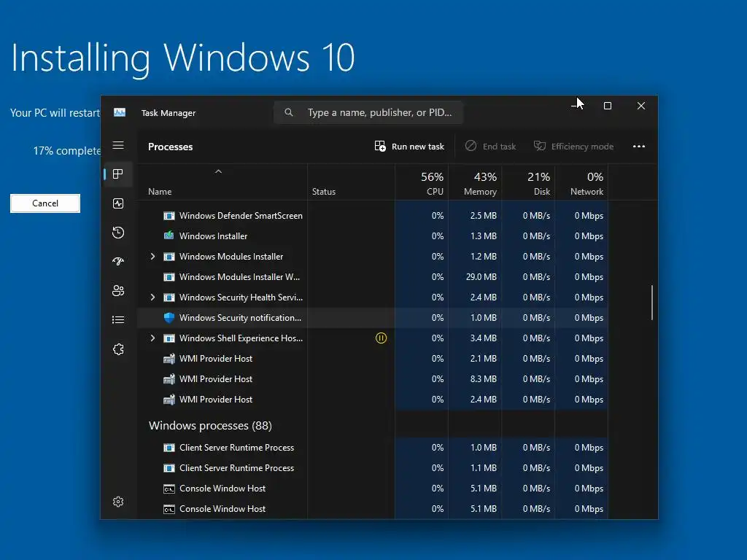Click the first Console Window Host icon
Image resolution: width=747 pixels, height=560 pixels.
(169, 489)
